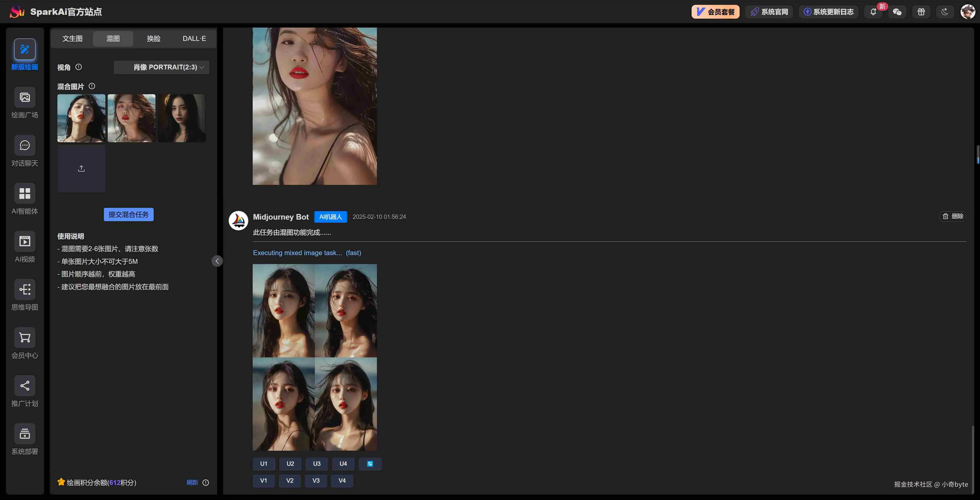The width and height of the screenshot is (980, 500).
Task: Click the 视角 info hint icon
Action: click(79, 67)
